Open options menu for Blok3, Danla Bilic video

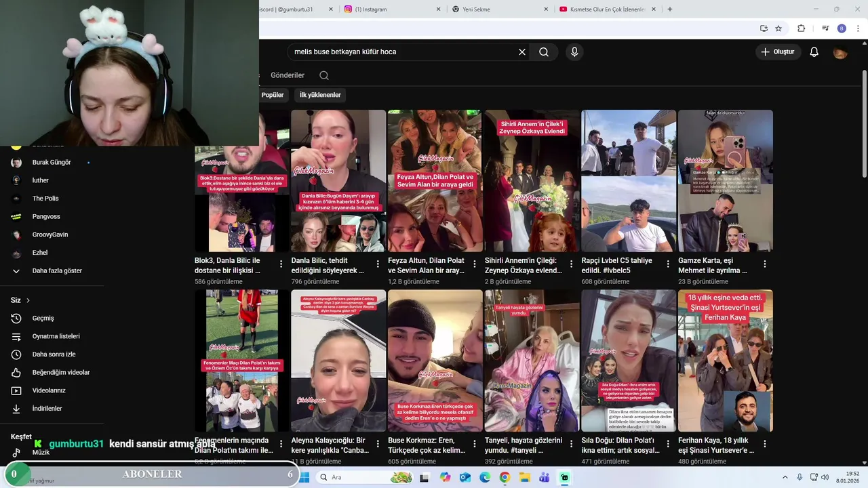tap(281, 264)
